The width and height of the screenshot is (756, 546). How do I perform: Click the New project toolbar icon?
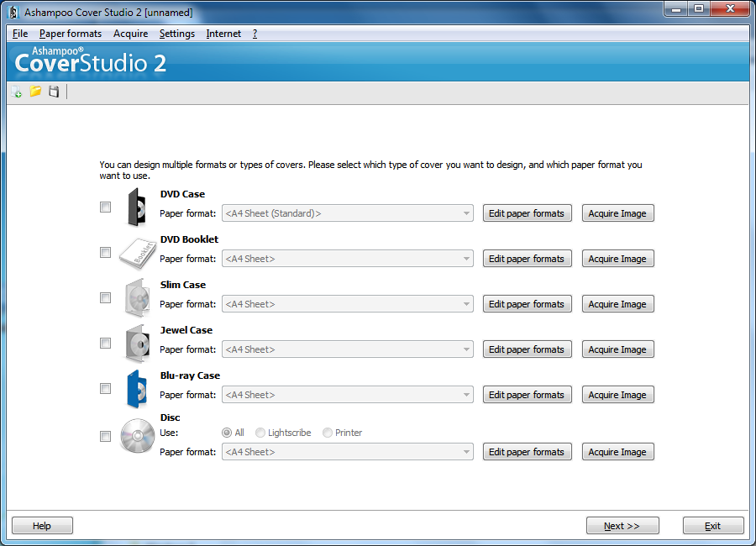[17, 92]
